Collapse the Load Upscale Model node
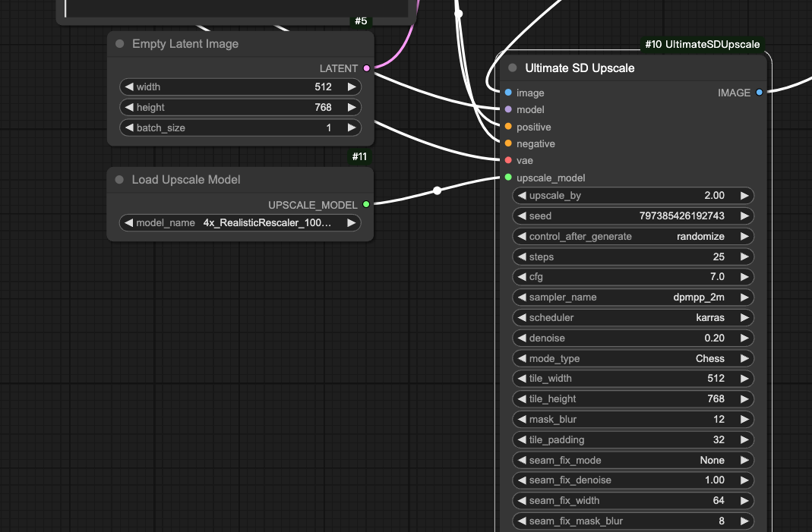This screenshot has height=532, width=812. (x=120, y=180)
